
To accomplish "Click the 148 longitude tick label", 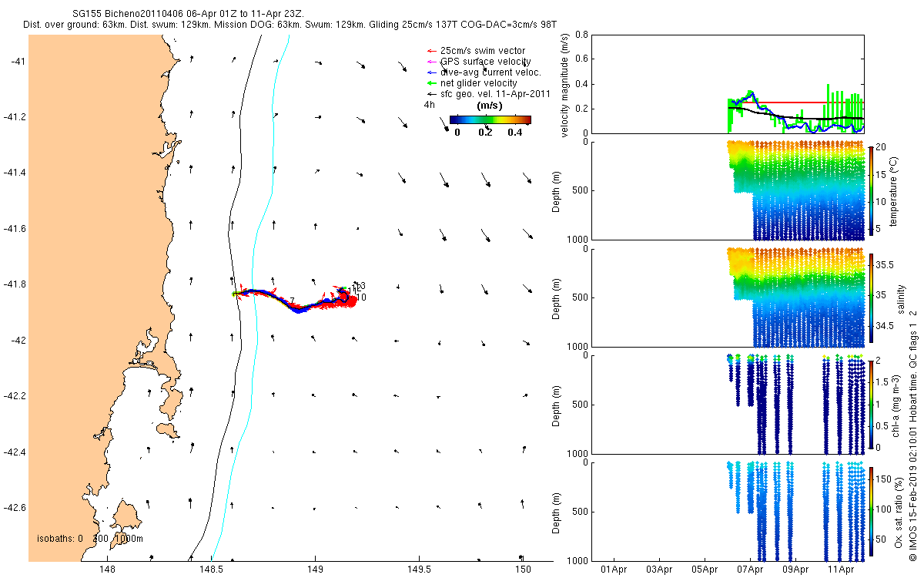I will 108,570.
